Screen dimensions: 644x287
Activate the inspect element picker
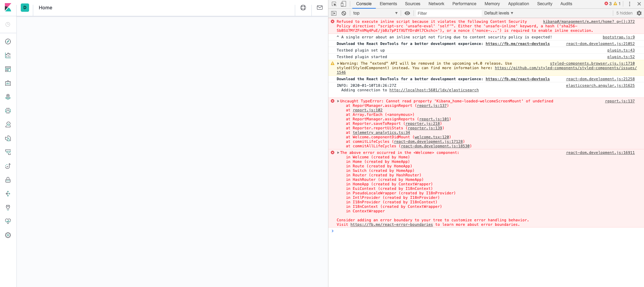tap(334, 4)
